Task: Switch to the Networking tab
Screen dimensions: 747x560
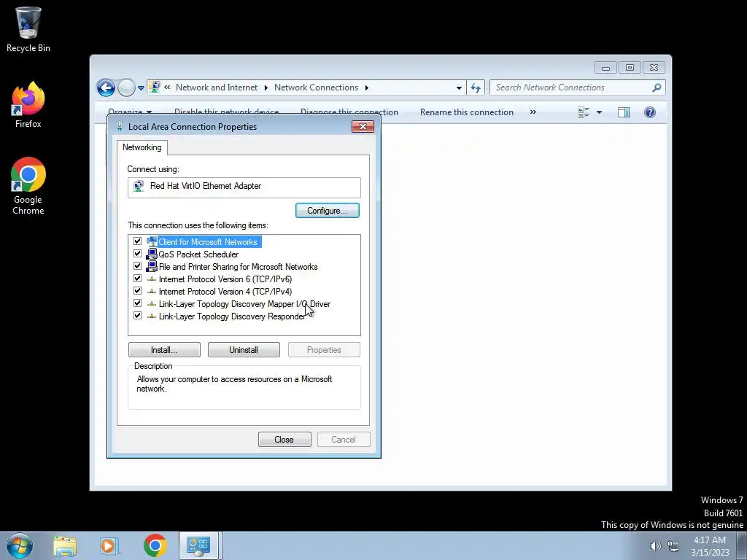Action: click(142, 147)
